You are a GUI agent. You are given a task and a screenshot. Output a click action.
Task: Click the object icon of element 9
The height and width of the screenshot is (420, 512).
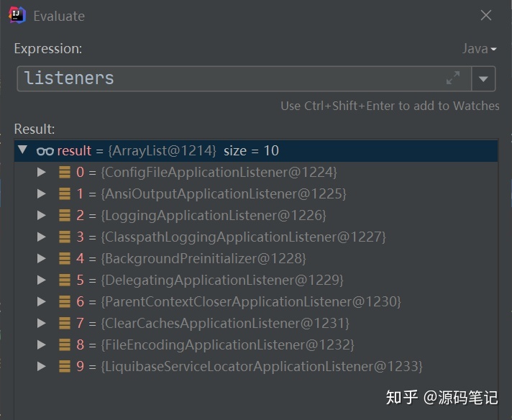click(65, 366)
